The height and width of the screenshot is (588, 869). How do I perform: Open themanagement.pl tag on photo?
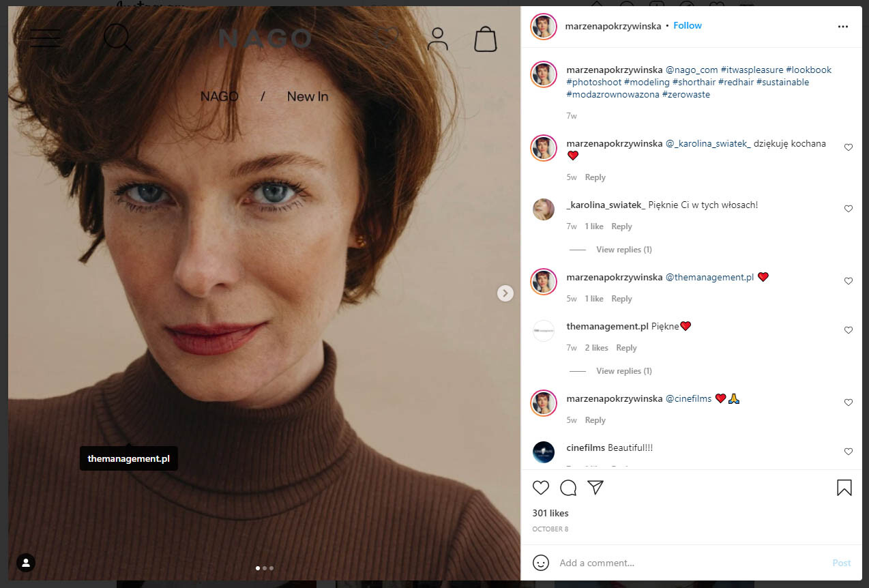click(x=129, y=458)
